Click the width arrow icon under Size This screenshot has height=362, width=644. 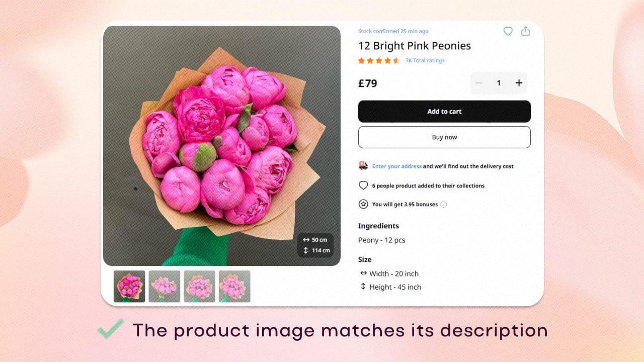pos(363,273)
